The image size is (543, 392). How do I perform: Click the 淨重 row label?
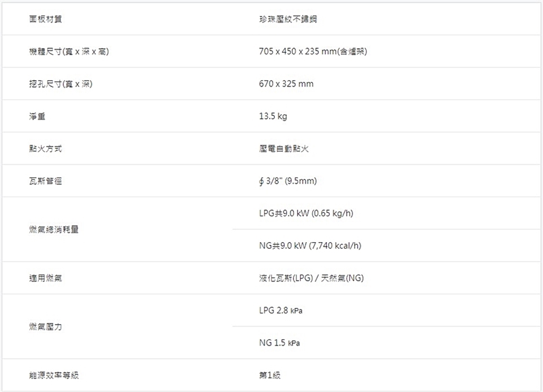pyautogui.click(x=37, y=117)
